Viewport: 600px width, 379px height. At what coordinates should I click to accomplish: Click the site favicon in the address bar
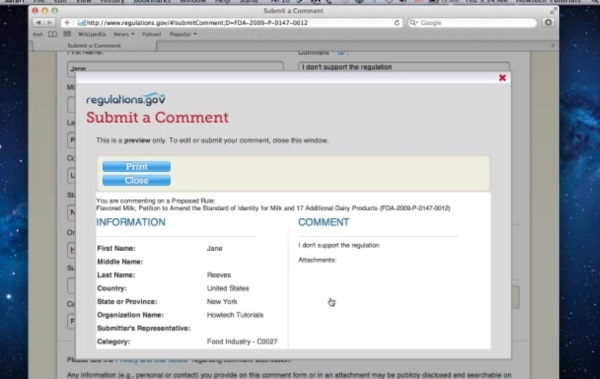[81, 23]
